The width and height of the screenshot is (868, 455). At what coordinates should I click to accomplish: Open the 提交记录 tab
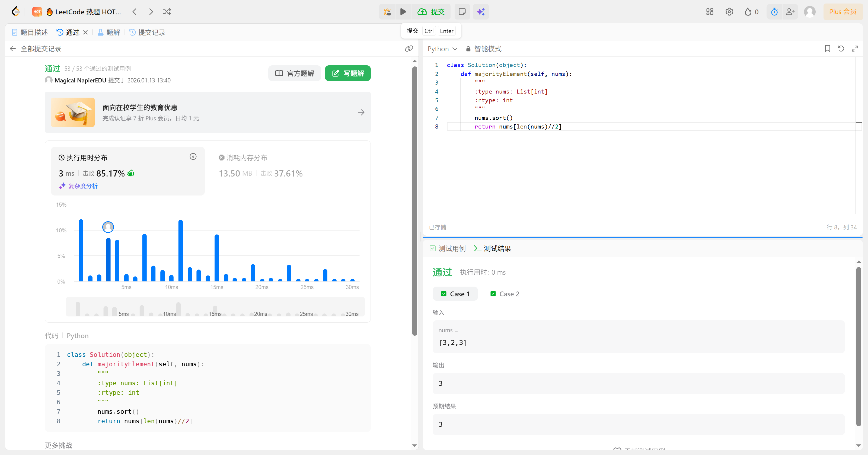[147, 32]
